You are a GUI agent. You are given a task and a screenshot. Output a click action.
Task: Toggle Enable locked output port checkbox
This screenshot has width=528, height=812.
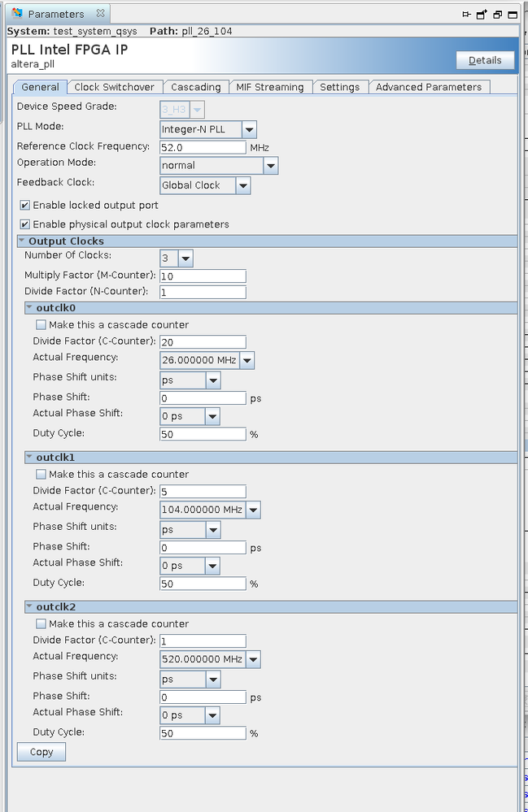[25, 205]
